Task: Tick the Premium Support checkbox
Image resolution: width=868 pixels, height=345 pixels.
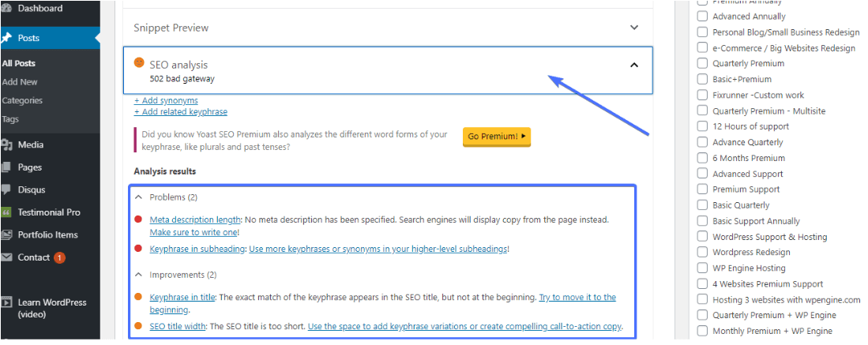Action: coord(702,189)
